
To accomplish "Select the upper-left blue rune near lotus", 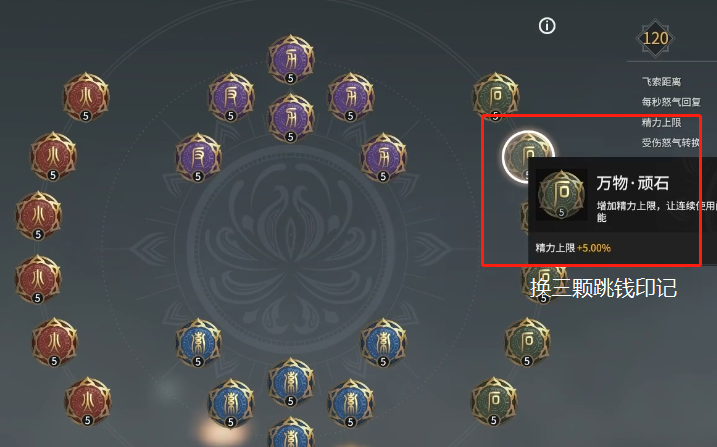I will pyautogui.click(x=198, y=342).
